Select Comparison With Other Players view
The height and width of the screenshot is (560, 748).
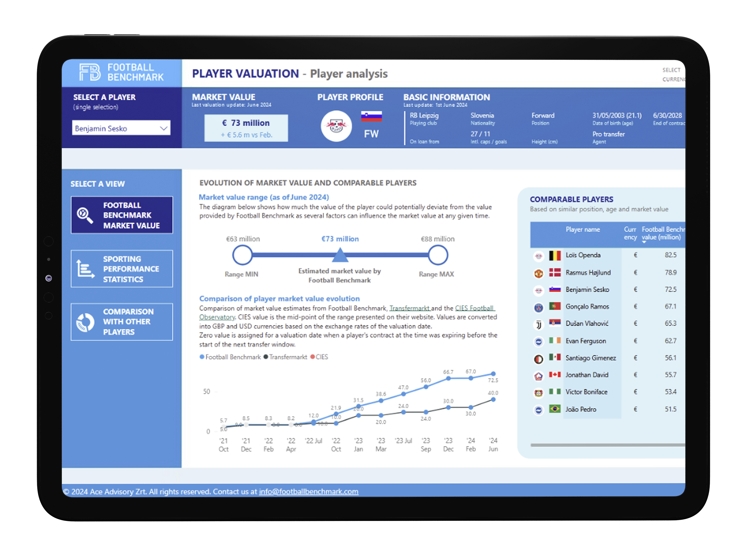[x=122, y=322]
